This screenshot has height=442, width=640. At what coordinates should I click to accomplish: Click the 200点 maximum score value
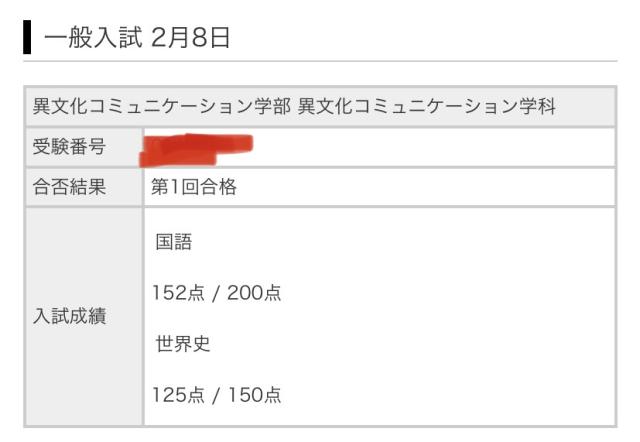253,293
